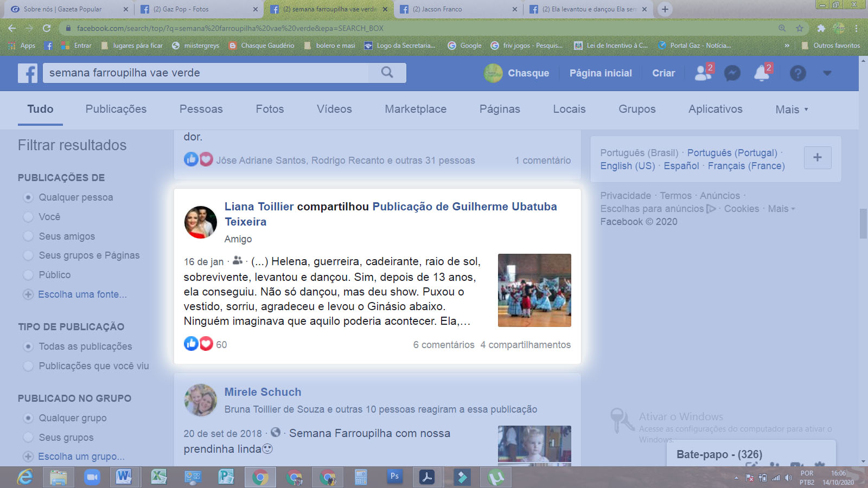Open Página inicial link
This screenshot has width=868, height=488.
(x=601, y=73)
